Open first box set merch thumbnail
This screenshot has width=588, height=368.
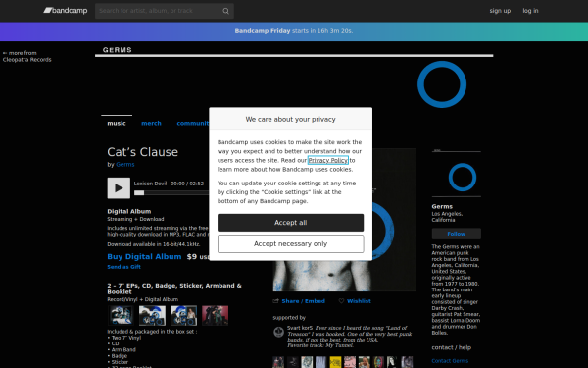coord(121,315)
